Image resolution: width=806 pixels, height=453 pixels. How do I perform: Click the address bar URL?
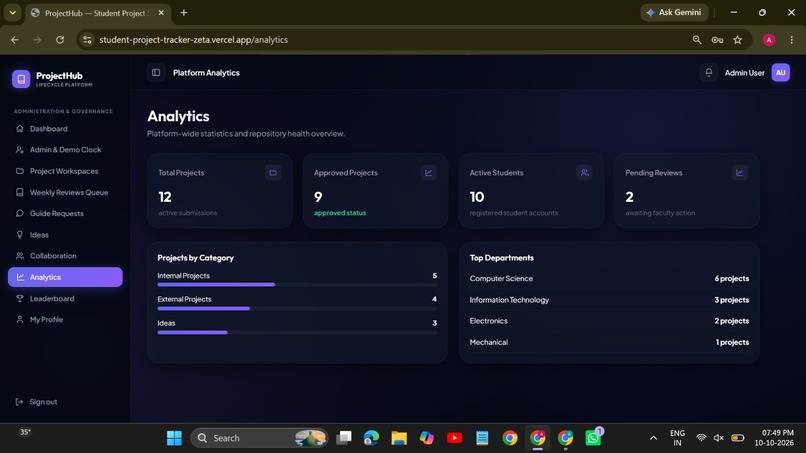pyautogui.click(x=193, y=40)
